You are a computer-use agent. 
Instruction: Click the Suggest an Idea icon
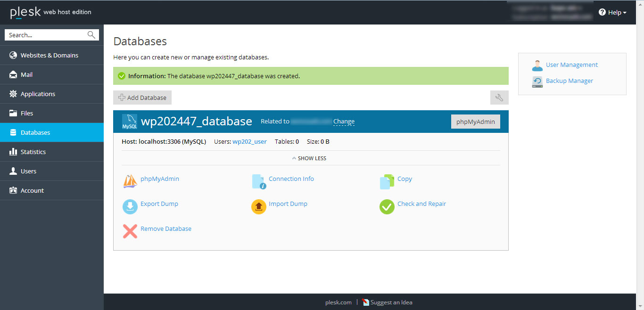point(366,302)
